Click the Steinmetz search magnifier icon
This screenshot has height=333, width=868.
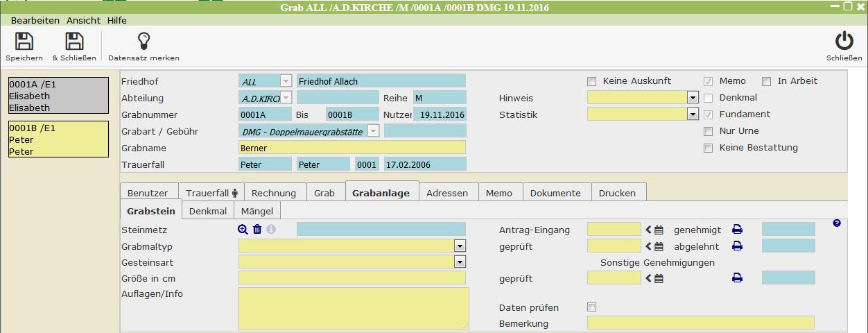(243, 230)
